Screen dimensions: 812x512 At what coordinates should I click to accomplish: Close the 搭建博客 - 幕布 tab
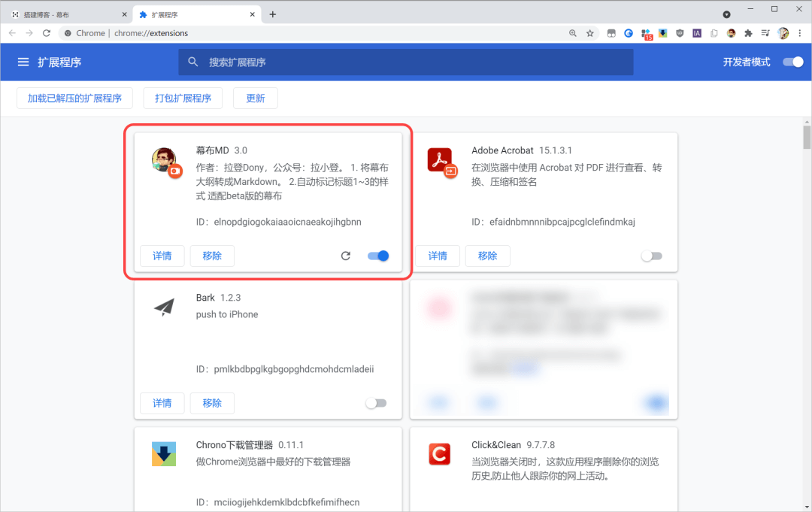pyautogui.click(x=124, y=14)
